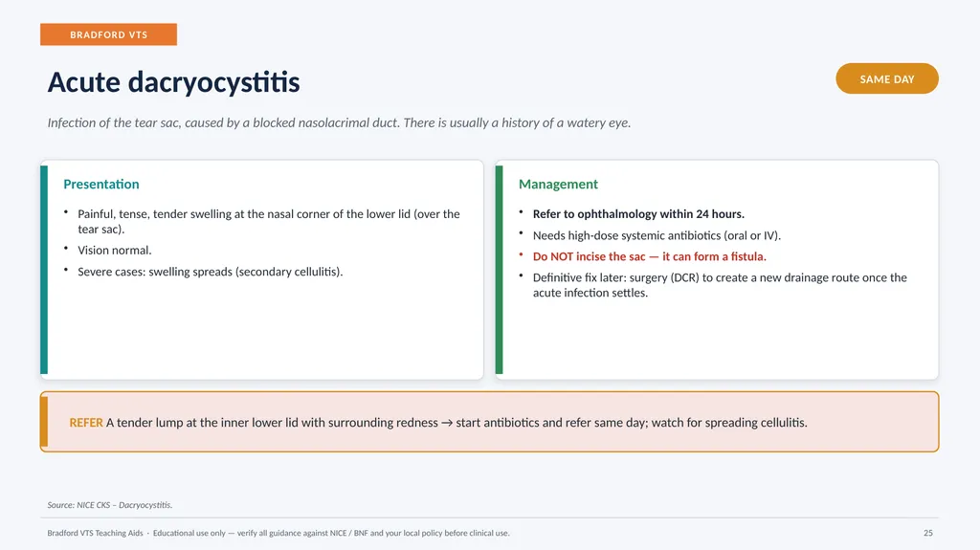
Task: Click the 'Management' heading
Action: [x=558, y=185]
